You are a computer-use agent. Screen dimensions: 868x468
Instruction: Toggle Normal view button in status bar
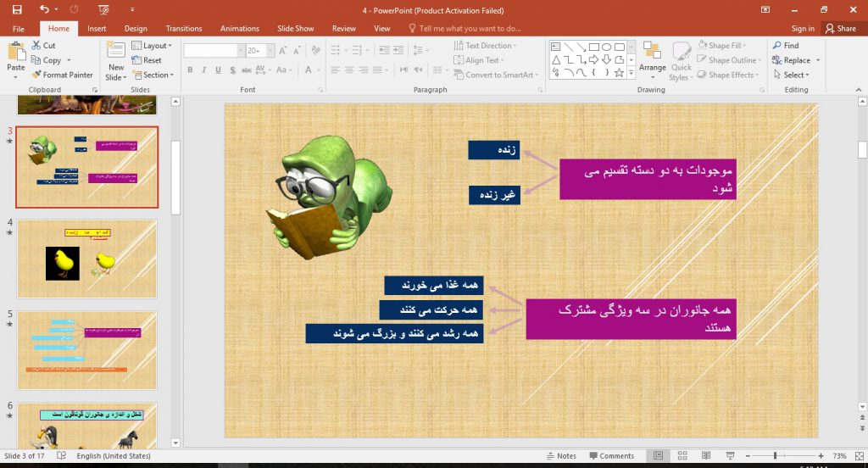coord(658,456)
